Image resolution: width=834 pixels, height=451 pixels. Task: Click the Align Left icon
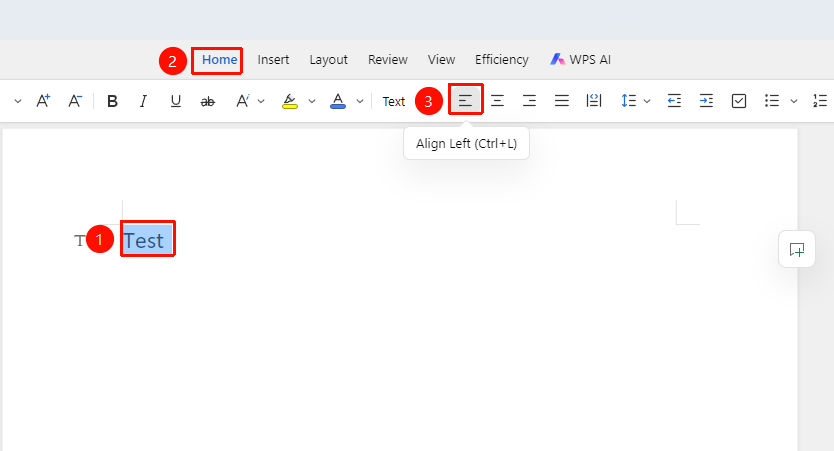pyautogui.click(x=465, y=100)
